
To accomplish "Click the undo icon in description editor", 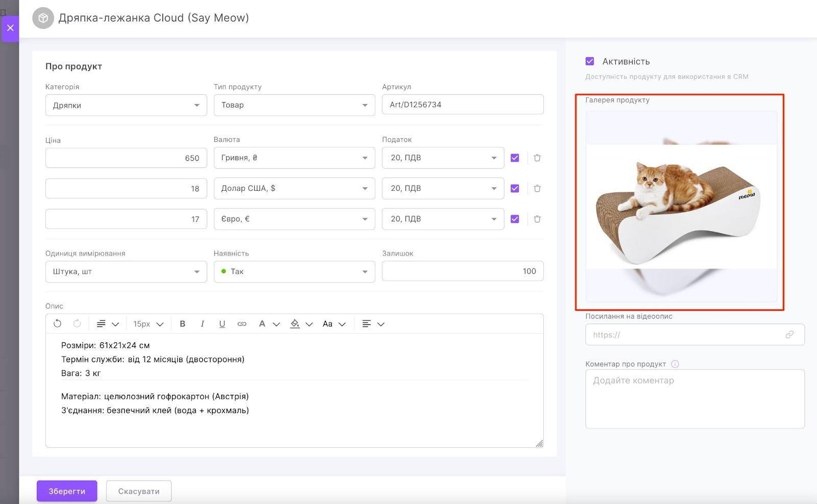I will click(57, 324).
